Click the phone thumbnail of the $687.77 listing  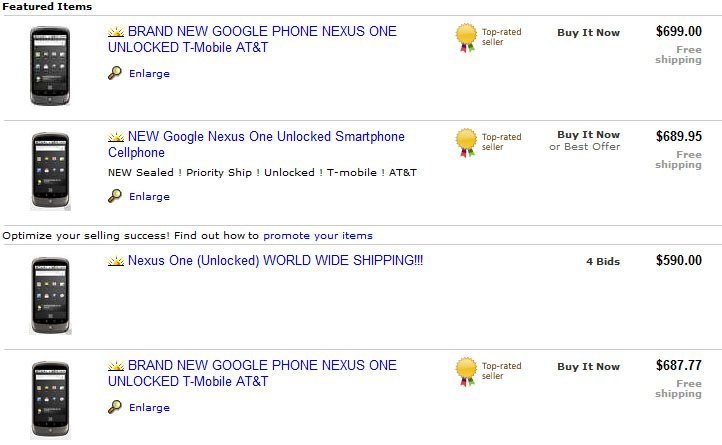click(x=51, y=400)
